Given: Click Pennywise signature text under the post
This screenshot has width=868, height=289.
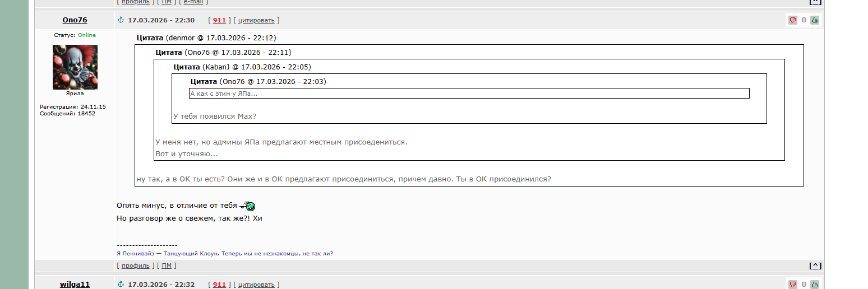Looking at the screenshot, I should pyautogui.click(x=224, y=254).
